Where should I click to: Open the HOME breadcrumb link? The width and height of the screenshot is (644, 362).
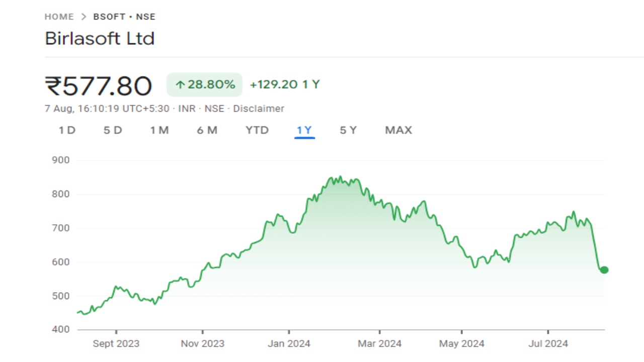click(59, 17)
